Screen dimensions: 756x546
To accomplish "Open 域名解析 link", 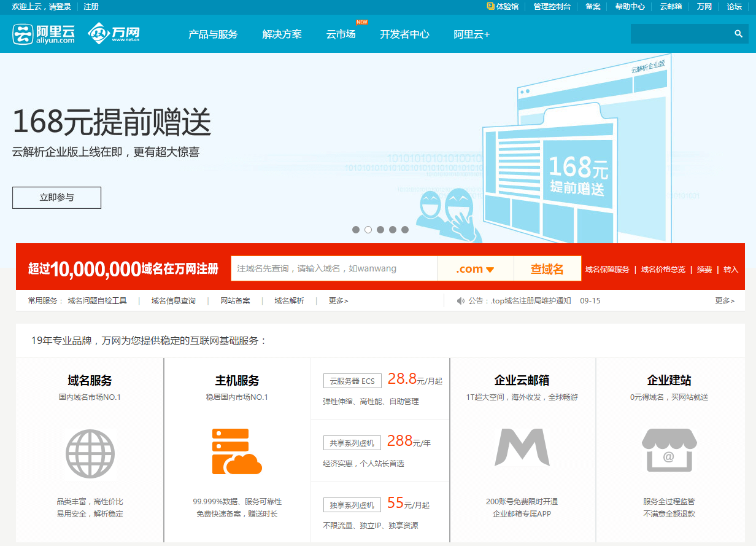I will coord(289,301).
